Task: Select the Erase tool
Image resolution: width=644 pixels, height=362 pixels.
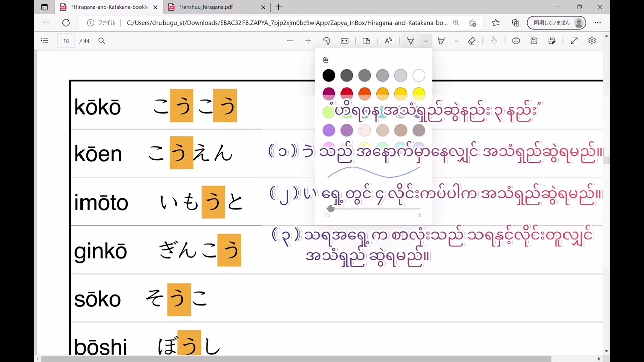Action: pos(472,41)
